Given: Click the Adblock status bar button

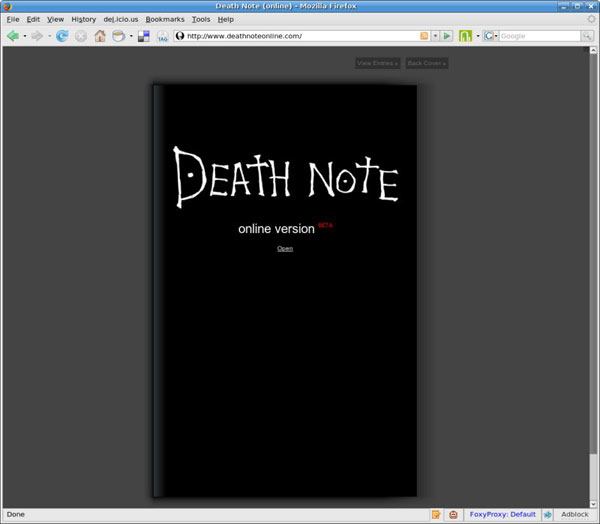Looking at the screenshot, I should click(575, 514).
